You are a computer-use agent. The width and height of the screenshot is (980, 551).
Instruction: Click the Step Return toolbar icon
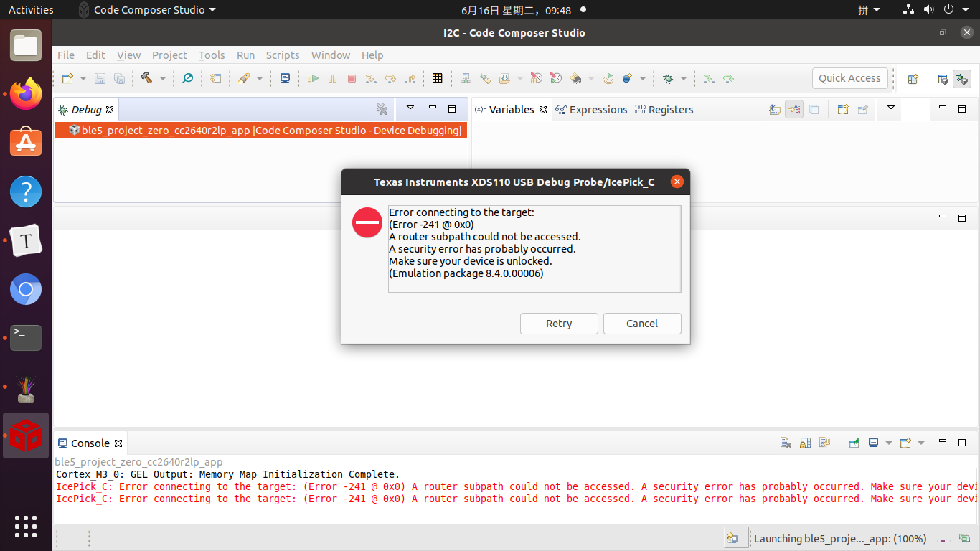coord(410,78)
